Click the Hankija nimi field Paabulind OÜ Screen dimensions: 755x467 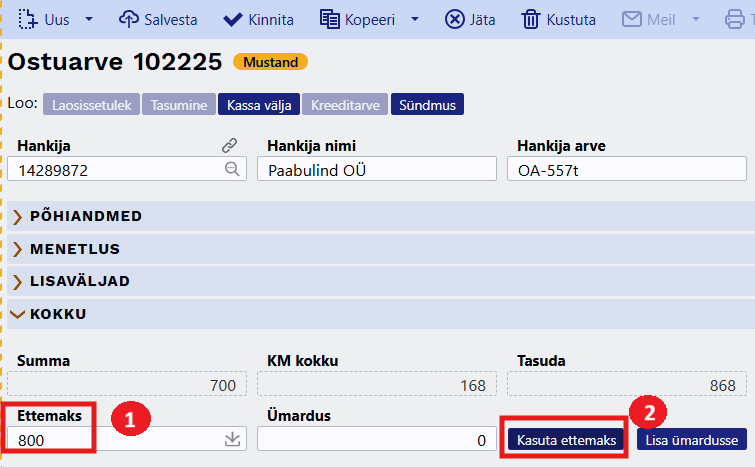click(x=377, y=169)
